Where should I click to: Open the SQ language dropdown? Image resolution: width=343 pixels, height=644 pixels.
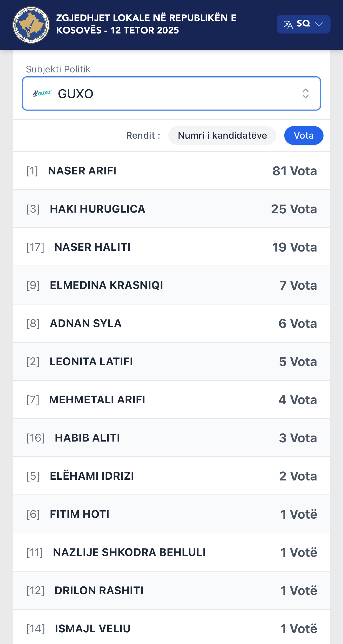pyautogui.click(x=303, y=24)
